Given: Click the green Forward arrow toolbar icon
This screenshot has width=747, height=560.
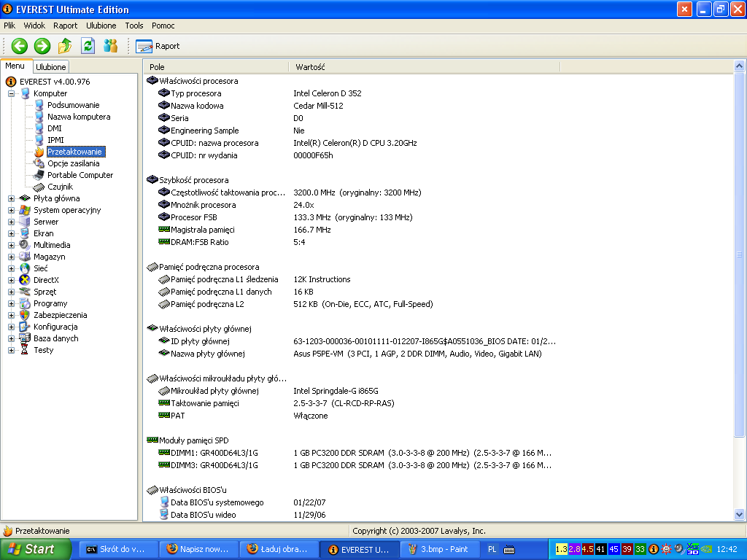Looking at the screenshot, I should [42, 46].
